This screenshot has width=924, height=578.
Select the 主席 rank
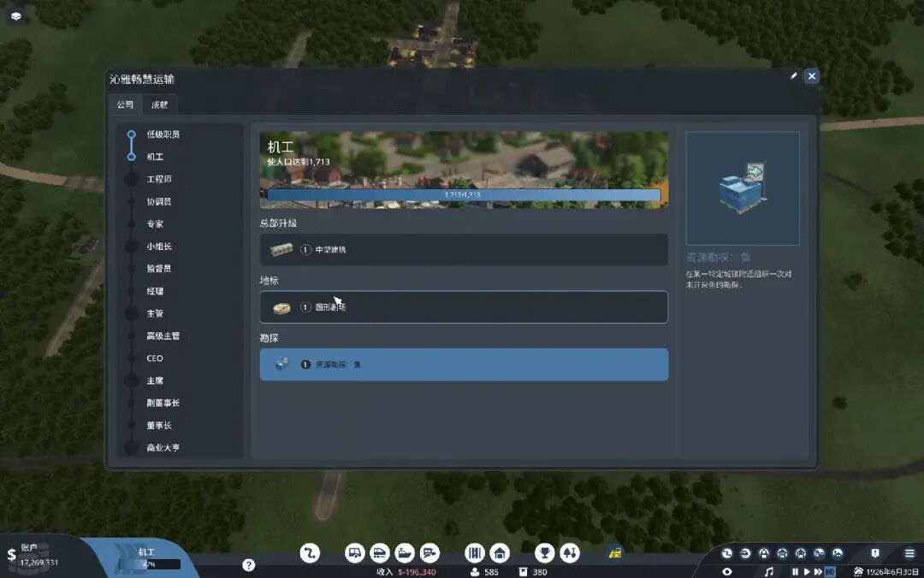pos(155,380)
